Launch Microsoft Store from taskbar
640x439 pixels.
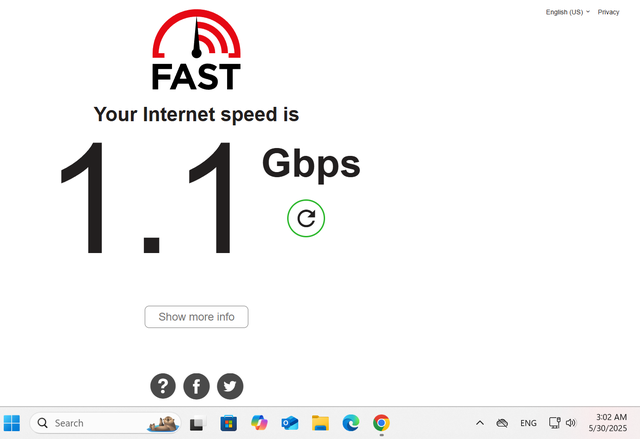[229, 423]
